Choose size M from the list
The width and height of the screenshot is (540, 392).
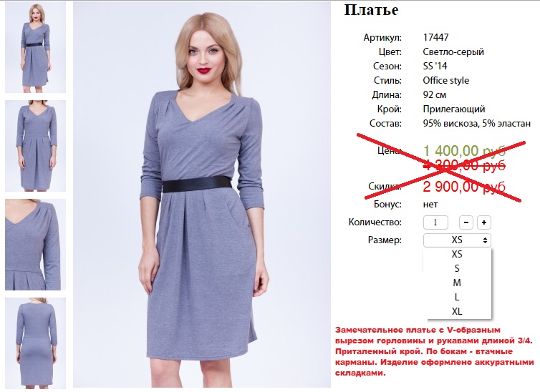pos(457,283)
